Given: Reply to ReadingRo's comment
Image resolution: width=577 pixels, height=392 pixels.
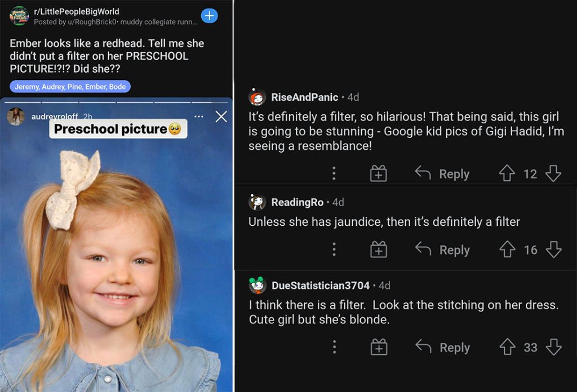Looking at the screenshot, I should 442,250.
